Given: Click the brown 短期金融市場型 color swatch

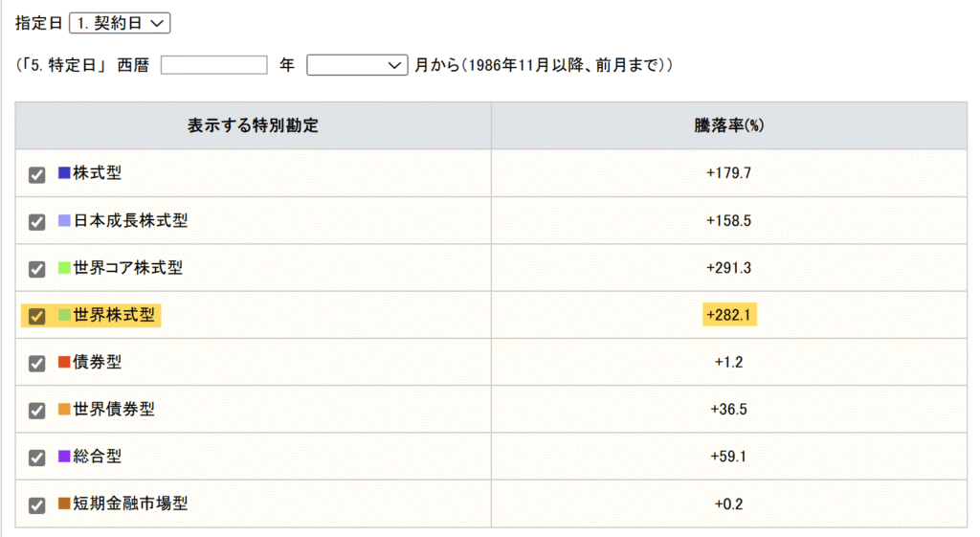Looking at the screenshot, I should [x=64, y=503].
